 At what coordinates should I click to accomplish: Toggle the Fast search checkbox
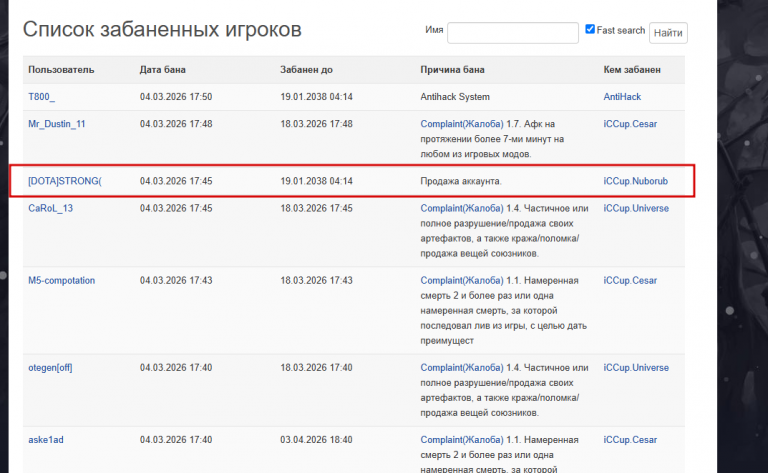pos(590,29)
